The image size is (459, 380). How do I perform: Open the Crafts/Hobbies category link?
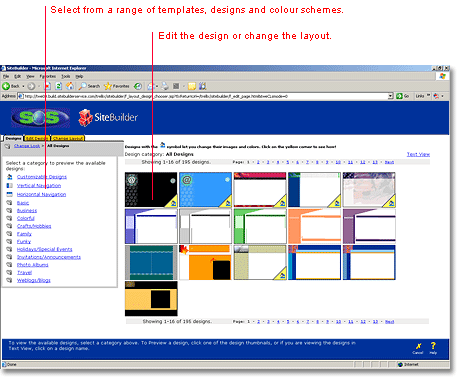coord(34,226)
